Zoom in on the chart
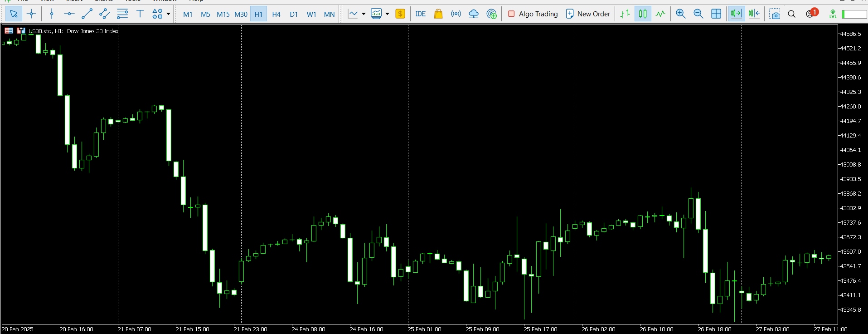868x334 pixels. click(680, 14)
